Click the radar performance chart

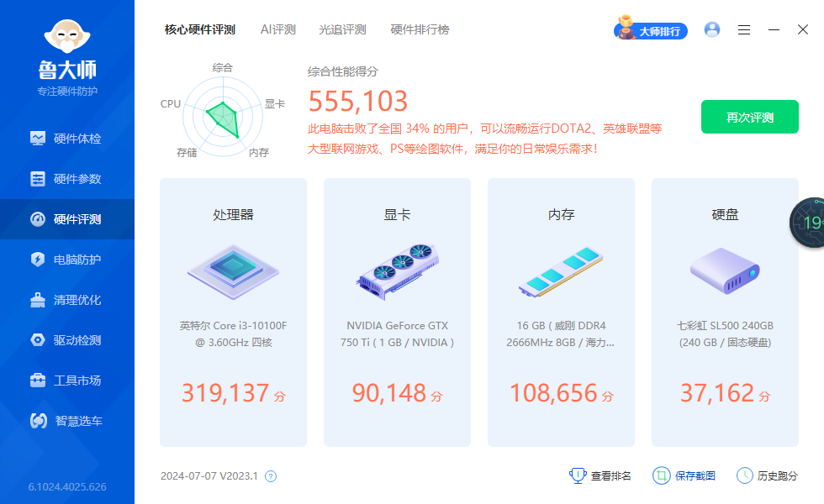click(x=223, y=117)
